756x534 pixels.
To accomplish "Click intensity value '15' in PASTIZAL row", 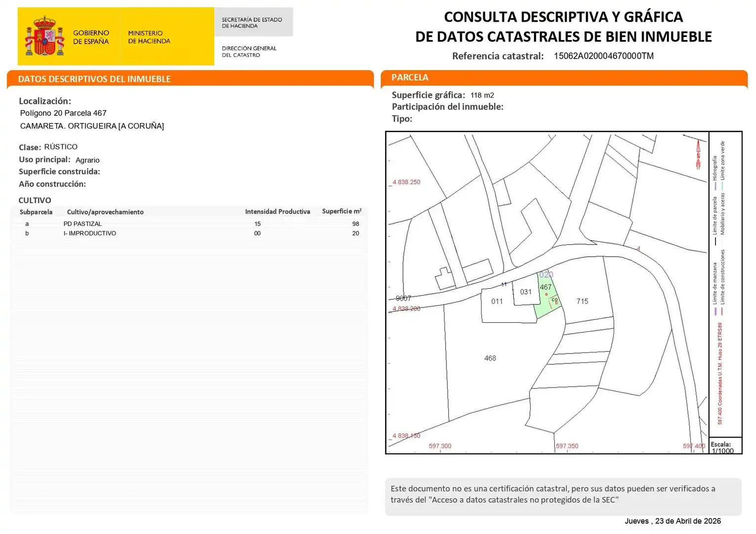I will coord(258,224).
